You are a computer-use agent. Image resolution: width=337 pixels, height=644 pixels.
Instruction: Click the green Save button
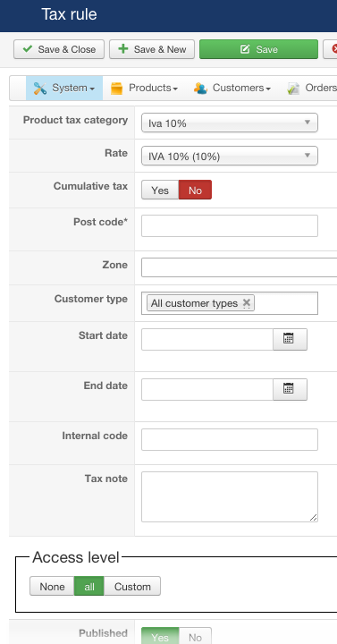[258, 49]
